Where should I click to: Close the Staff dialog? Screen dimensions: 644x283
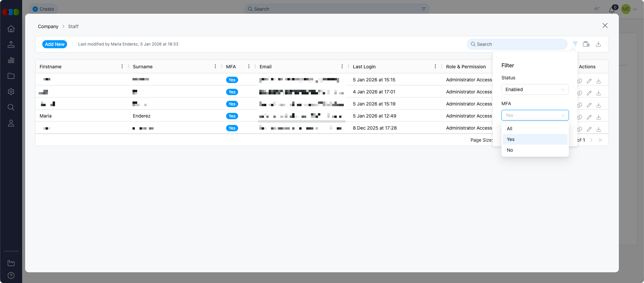(x=605, y=25)
